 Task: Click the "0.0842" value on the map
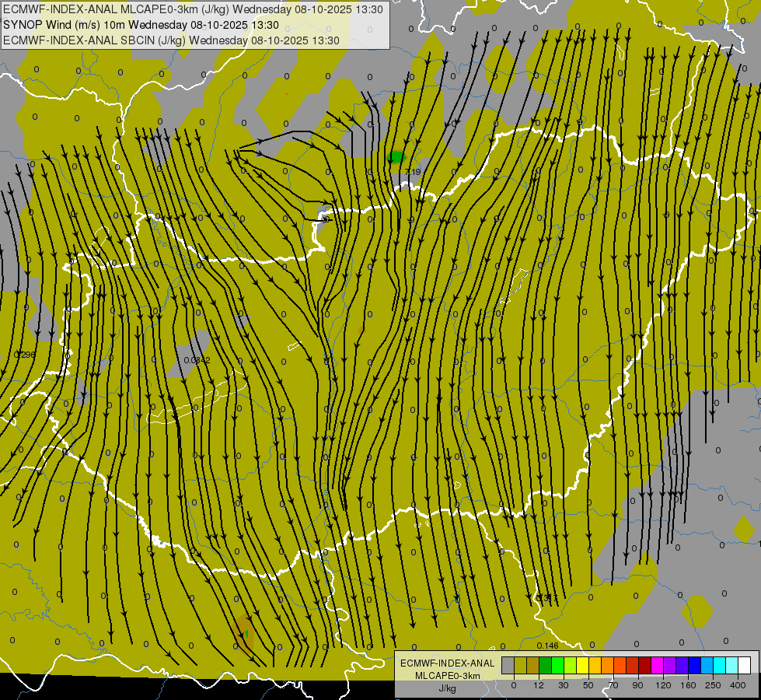tap(197, 360)
